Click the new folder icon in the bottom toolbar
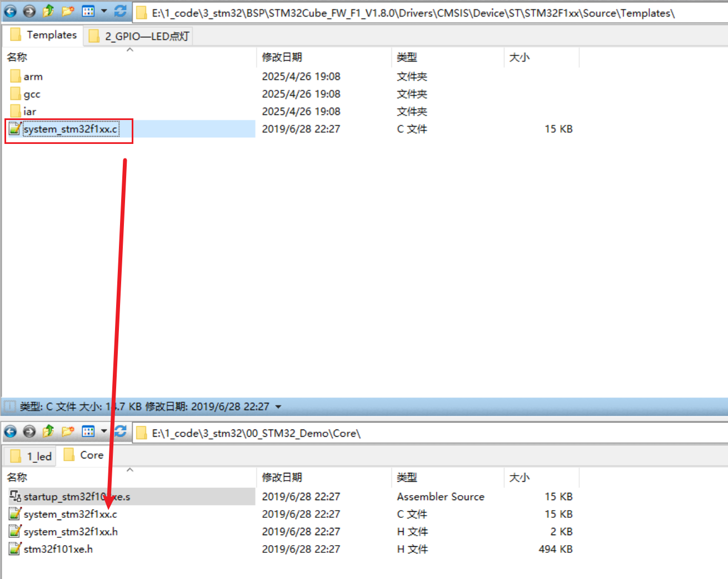The image size is (728, 579). click(x=67, y=432)
